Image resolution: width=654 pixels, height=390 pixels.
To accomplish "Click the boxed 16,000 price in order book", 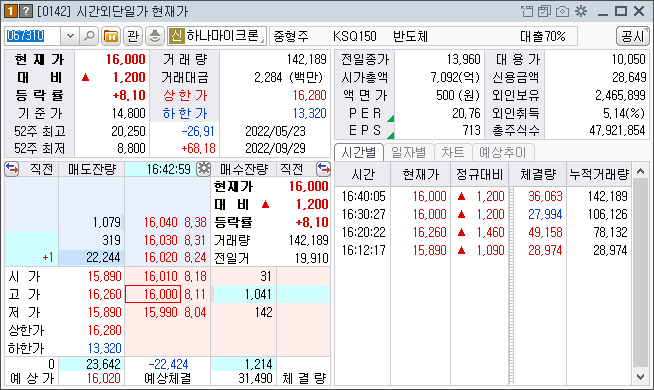I will [x=153, y=294].
